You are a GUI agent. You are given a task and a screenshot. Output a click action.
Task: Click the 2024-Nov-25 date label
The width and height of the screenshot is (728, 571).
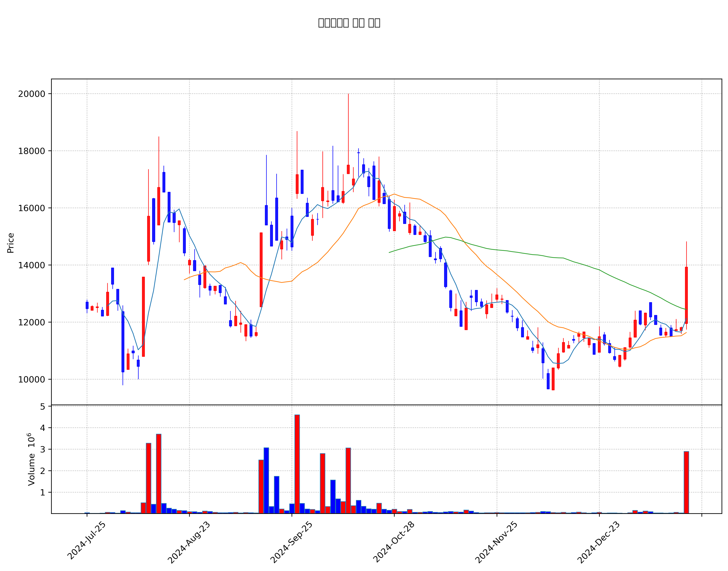click(496, 542)
